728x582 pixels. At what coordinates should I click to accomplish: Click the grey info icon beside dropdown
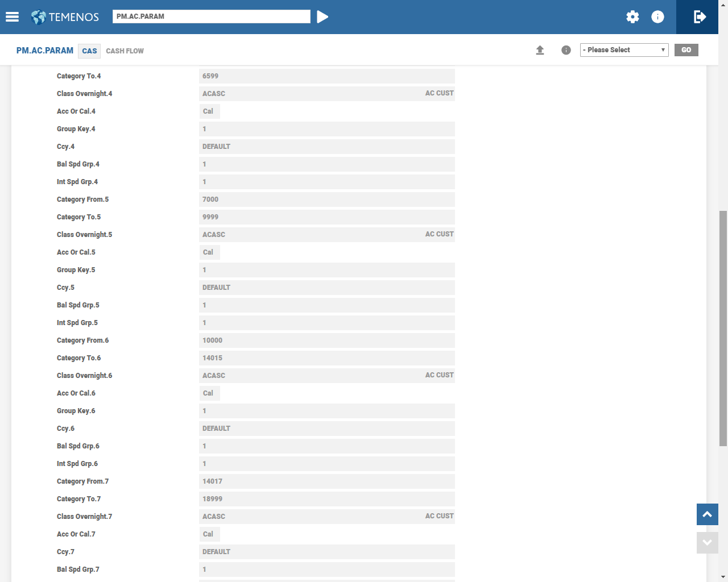pyautogui.click(x=566, y=50)
